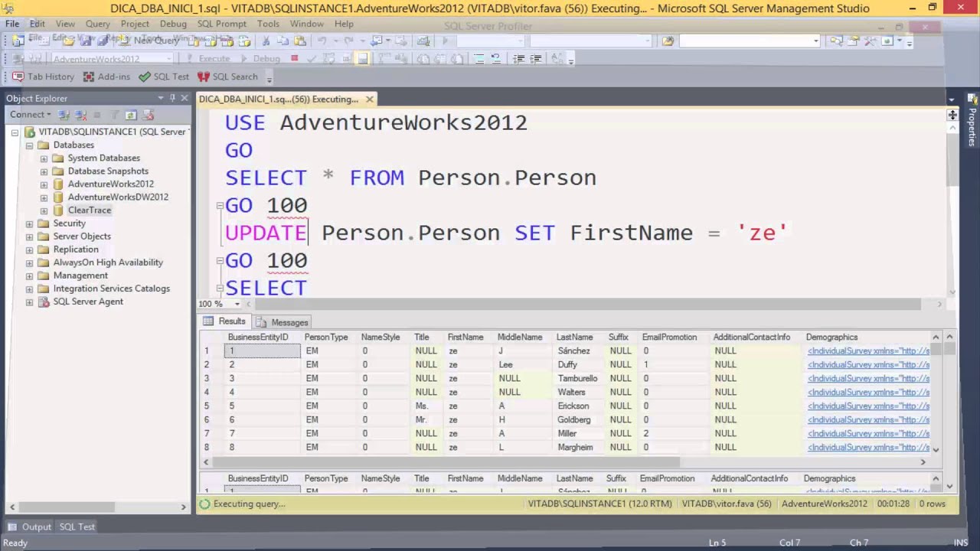Open the editor zoom 100 % dropdown
The image size is (980, 551).
237,304
